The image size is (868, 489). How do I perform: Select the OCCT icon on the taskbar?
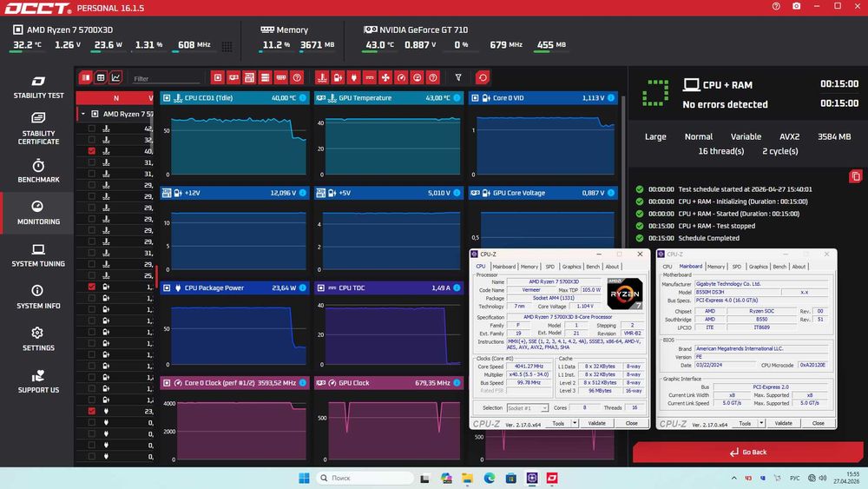pos(552,478)
